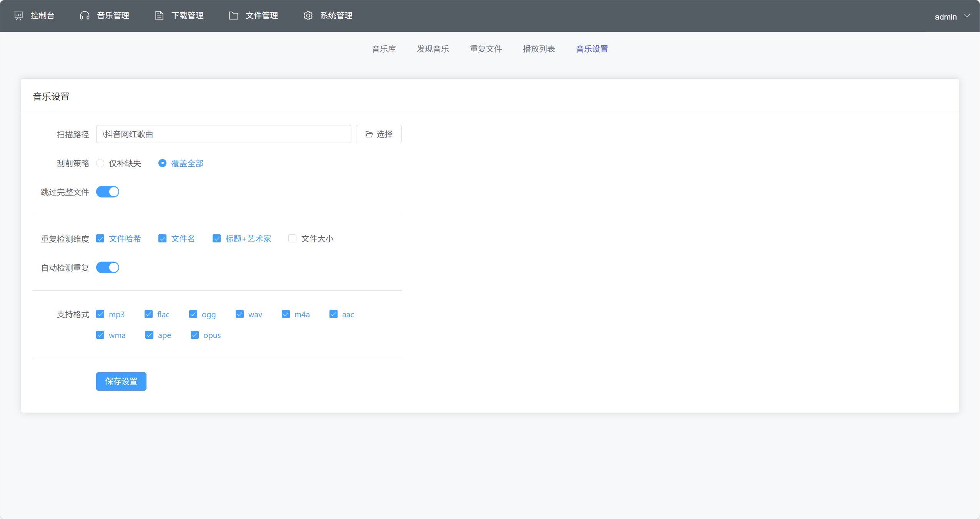Uncheck the flac format checkbox
The width and height of the screenshot is (980, 519).
point(149,314)
